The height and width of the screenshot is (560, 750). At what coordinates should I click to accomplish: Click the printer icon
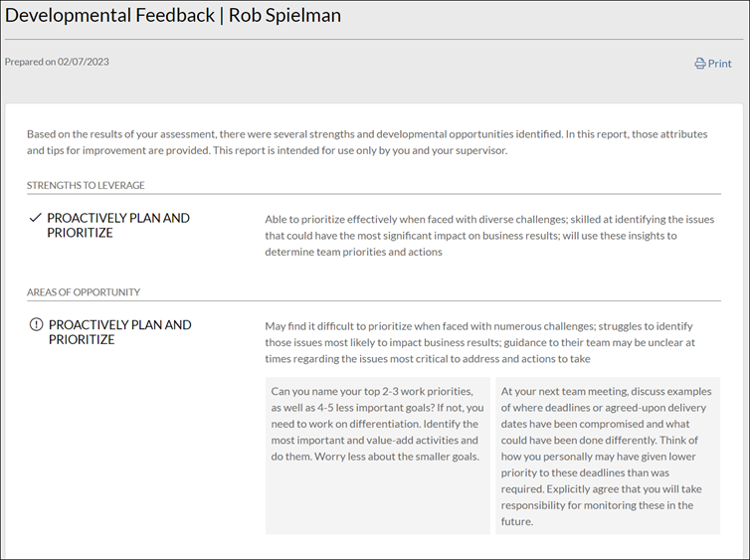click(699, 64)
